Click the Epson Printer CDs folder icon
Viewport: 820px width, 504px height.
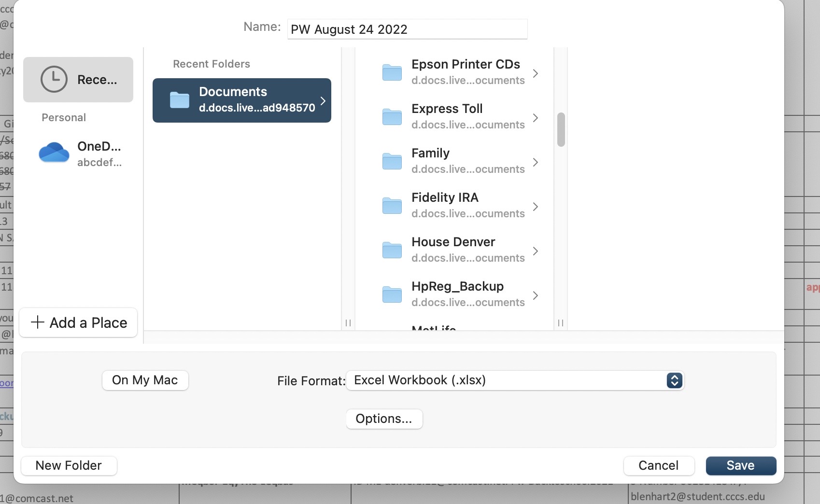[x=392, y=72]
